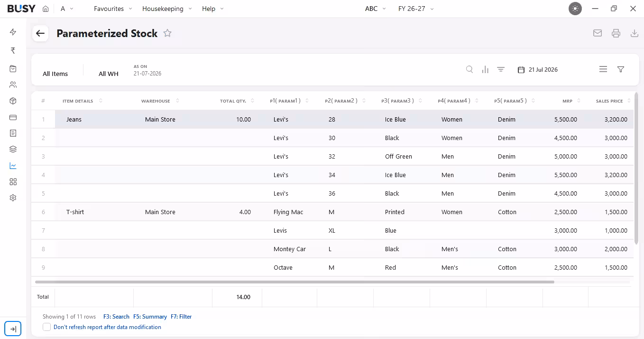Click the F7: Filter link
The height and width of the screenshot is (339, 644).
pos(181,317)
